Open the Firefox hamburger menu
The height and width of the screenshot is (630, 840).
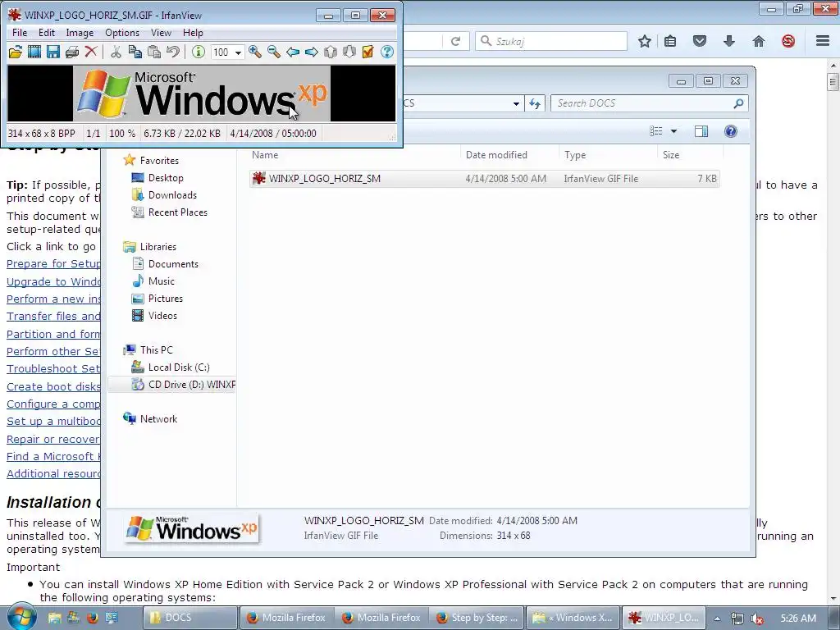coord(823,41)
